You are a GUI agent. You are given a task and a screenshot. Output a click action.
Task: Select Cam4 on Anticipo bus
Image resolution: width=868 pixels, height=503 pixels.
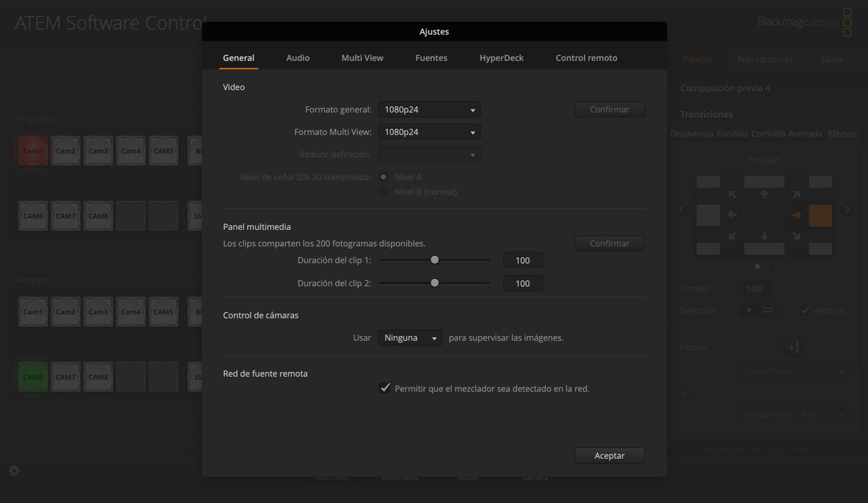(131, 312)
